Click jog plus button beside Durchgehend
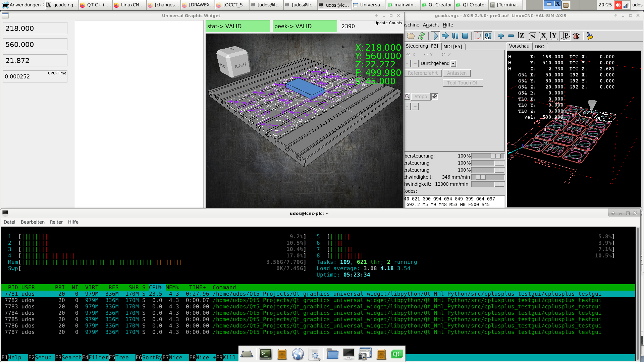Viewport: 644px width, 362px height. (x=415, y=63)
